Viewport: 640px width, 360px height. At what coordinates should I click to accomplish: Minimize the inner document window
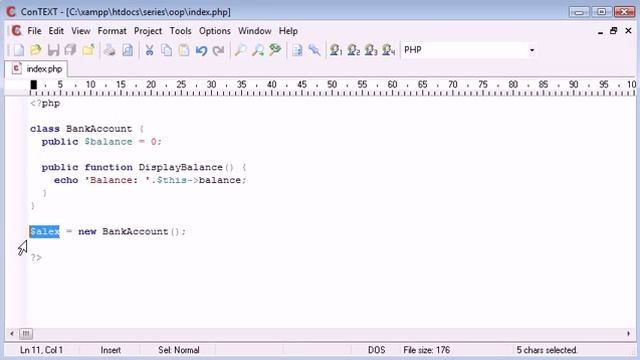600,31
